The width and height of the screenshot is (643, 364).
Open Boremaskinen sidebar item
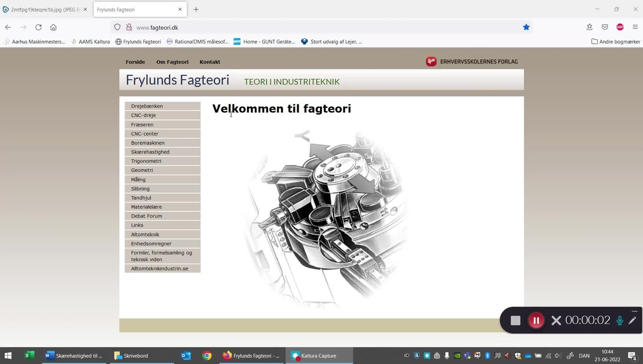[162, 143]
